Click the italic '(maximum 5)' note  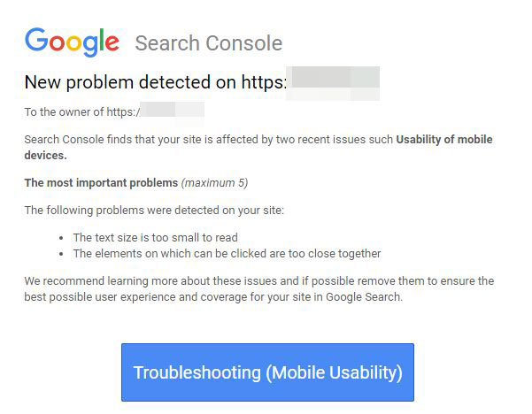pos(215,183)
